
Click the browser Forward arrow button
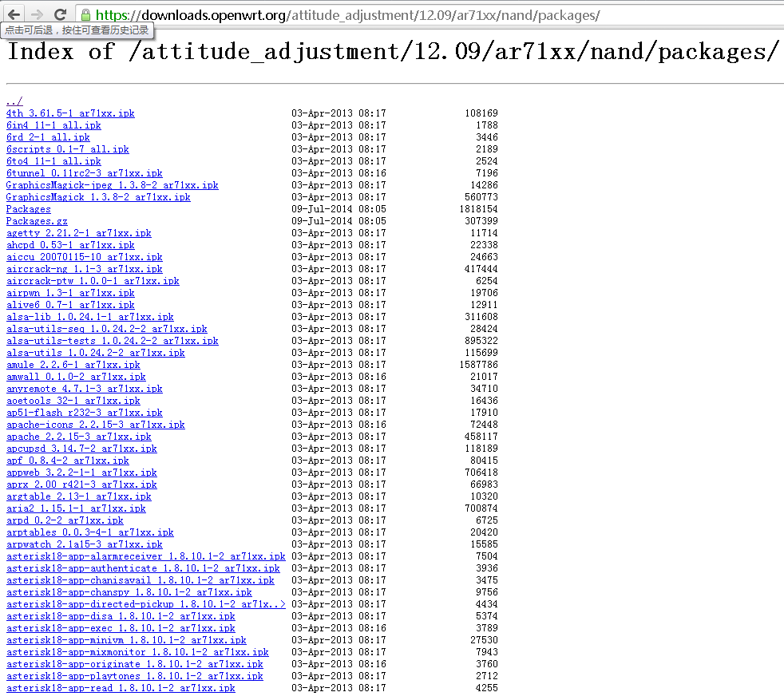[37, 14]
